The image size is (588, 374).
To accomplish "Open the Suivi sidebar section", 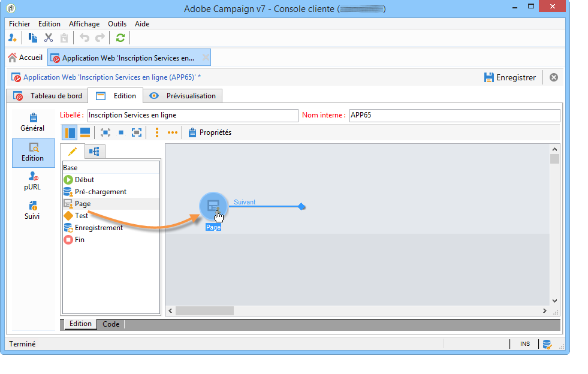I will tap(32, 210).
